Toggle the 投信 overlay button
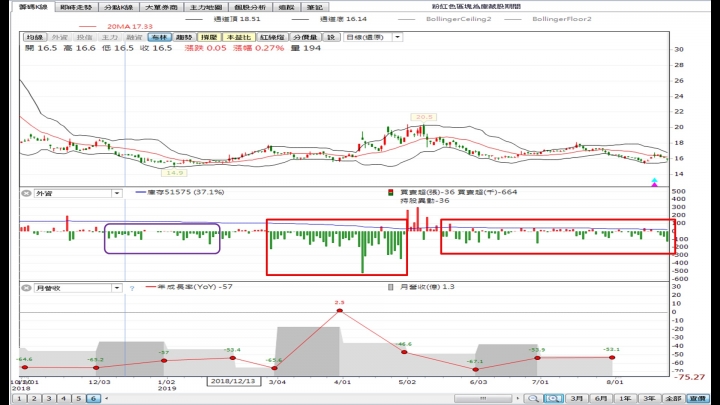Viewport: 720px width, 405px height. point(84,37)
